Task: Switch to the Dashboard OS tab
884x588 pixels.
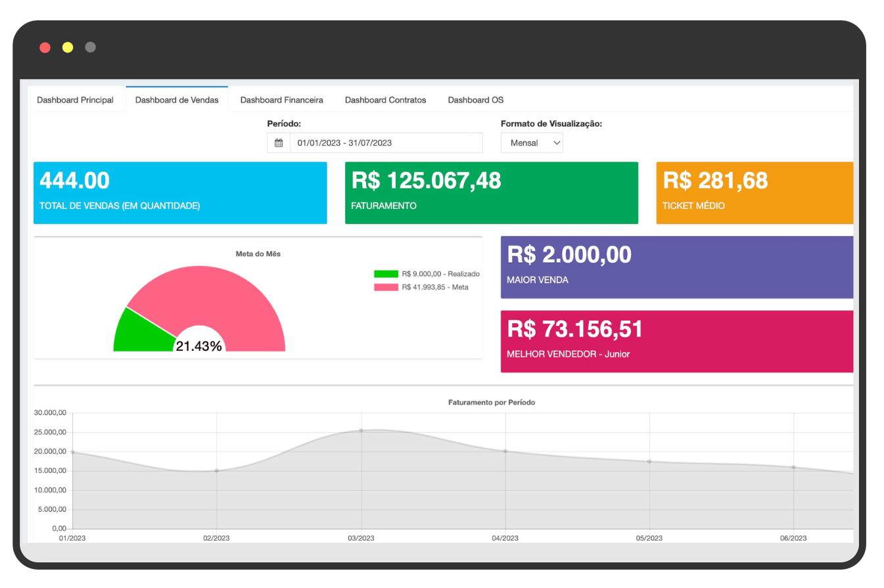Action: pyautogui.click(x=475, y=101)
